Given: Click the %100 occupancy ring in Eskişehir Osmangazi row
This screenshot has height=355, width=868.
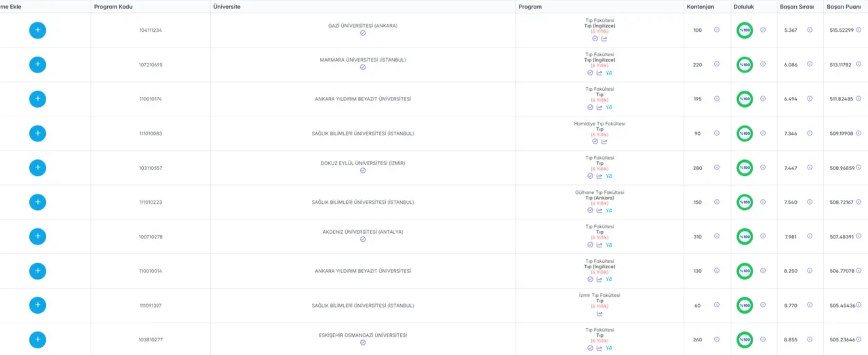Looking at the screenshot, I should (x=745, y=339).
